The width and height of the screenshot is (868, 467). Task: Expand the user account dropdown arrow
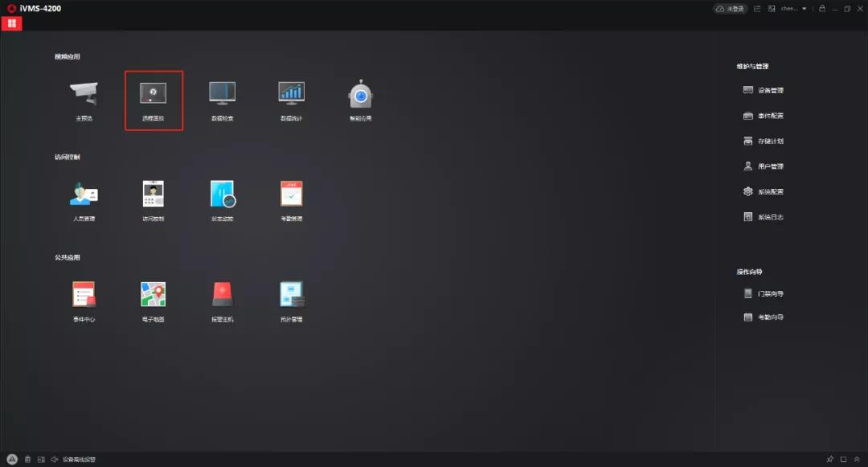click(804, 9)
